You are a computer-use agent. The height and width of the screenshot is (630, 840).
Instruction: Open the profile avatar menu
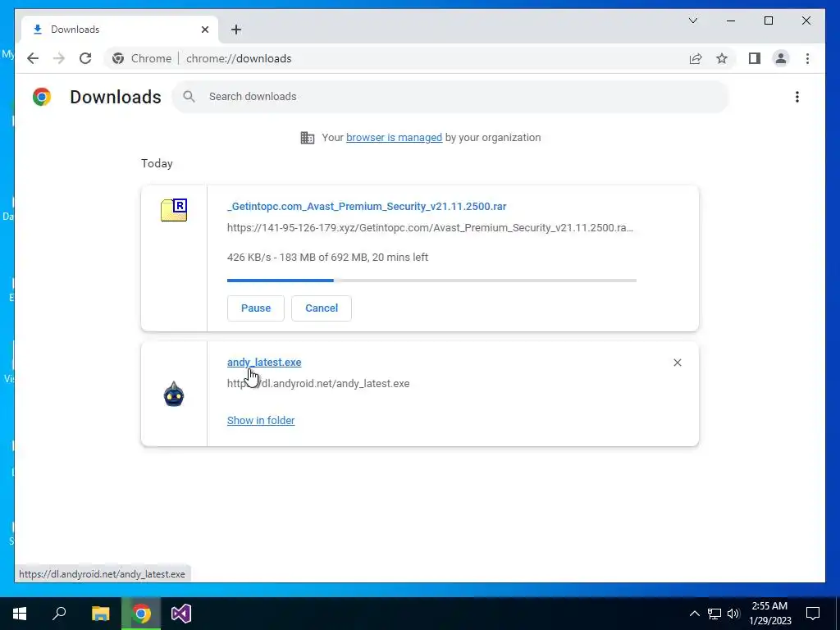781,58
